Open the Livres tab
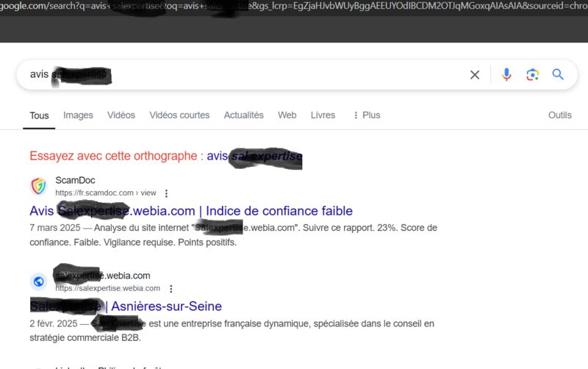This screenshot has height=369, width=588. coord(323,115)
